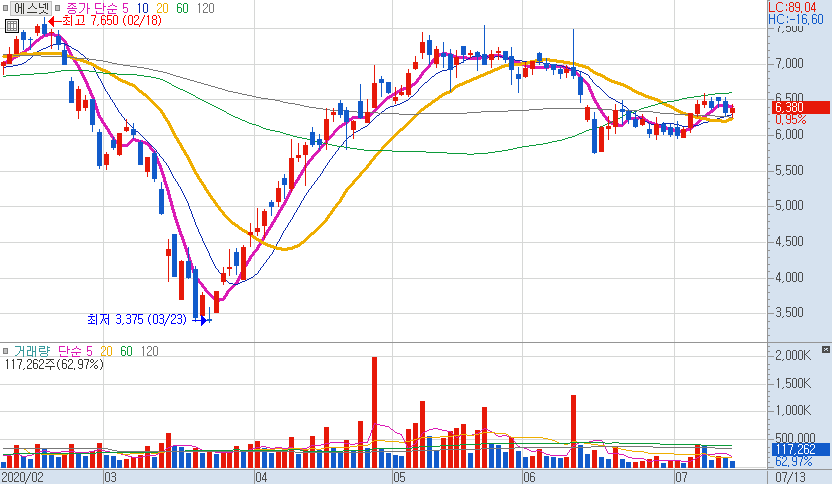Click the 4,000 price axis label
This screenshot has height=484, width=832.
point(790,277)
